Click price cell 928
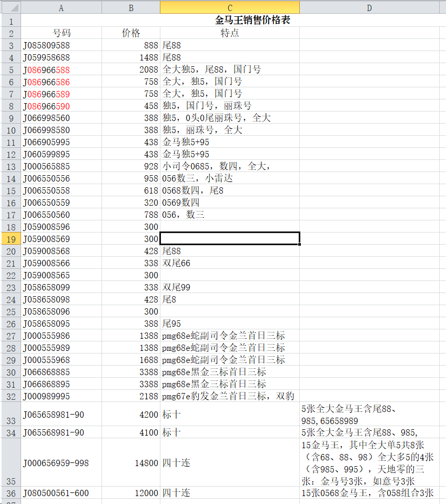 pyautogui.click(x=131, y=166)
